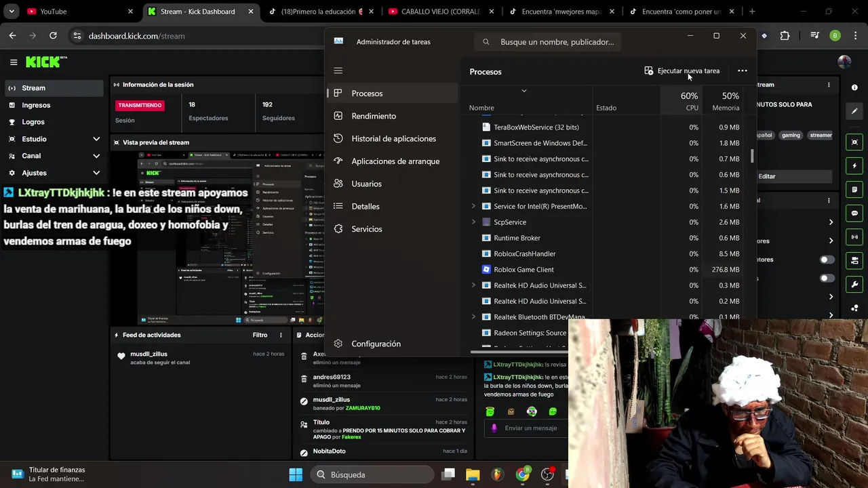Expand Service for Intel(R) PresentMon process
The width and height of the screenshot is (868, 488).
click(x=473, y=206)
